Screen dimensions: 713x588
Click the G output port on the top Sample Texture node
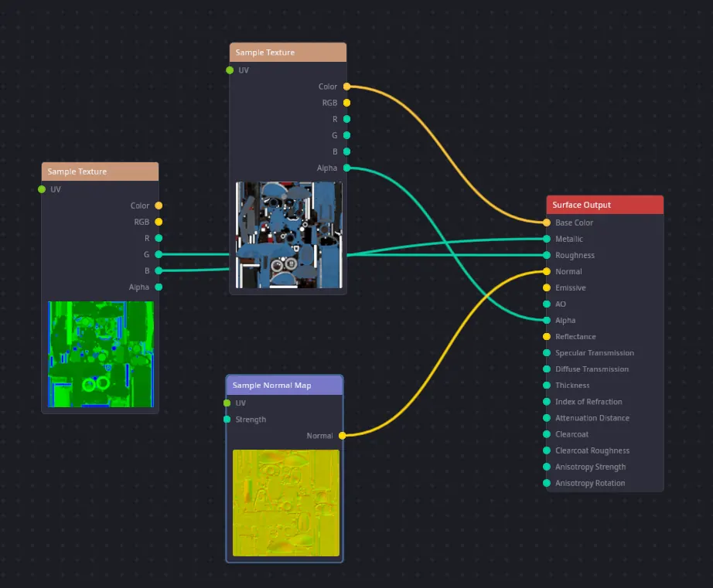tap(346, 135)
